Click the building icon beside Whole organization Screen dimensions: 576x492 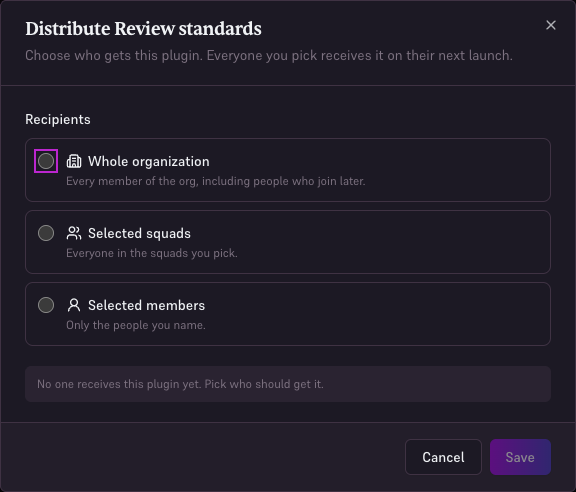click(74, 161)
